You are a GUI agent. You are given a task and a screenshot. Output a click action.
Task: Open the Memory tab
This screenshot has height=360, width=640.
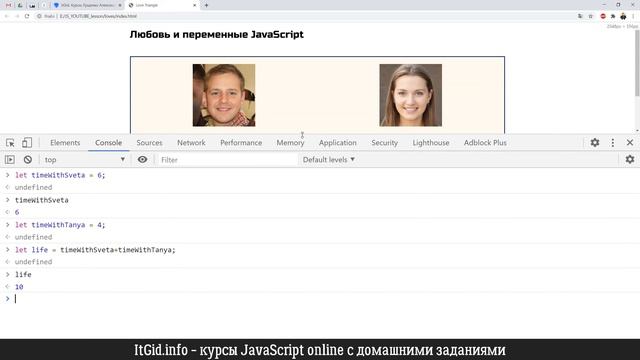[x=290, y=142]
